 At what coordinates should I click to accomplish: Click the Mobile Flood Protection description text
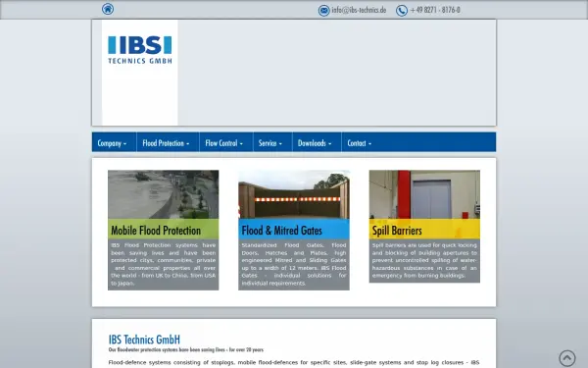pyautogui.click(x=163, y=264)
